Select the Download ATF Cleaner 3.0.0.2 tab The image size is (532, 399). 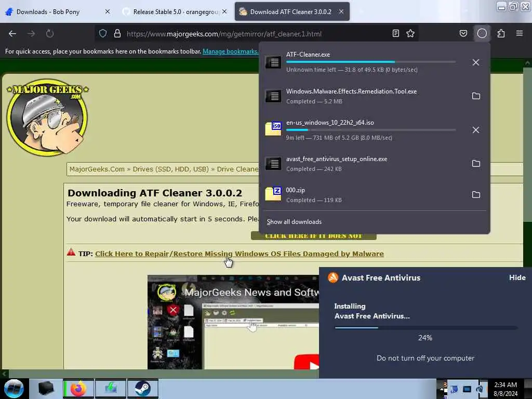(291, 12)
